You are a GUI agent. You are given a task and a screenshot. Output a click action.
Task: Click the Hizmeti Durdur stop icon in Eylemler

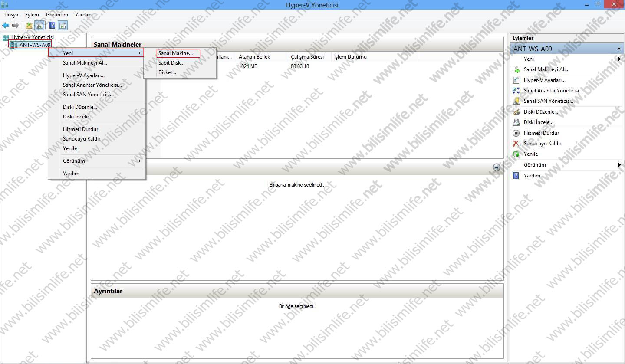[x=516, y=133]
